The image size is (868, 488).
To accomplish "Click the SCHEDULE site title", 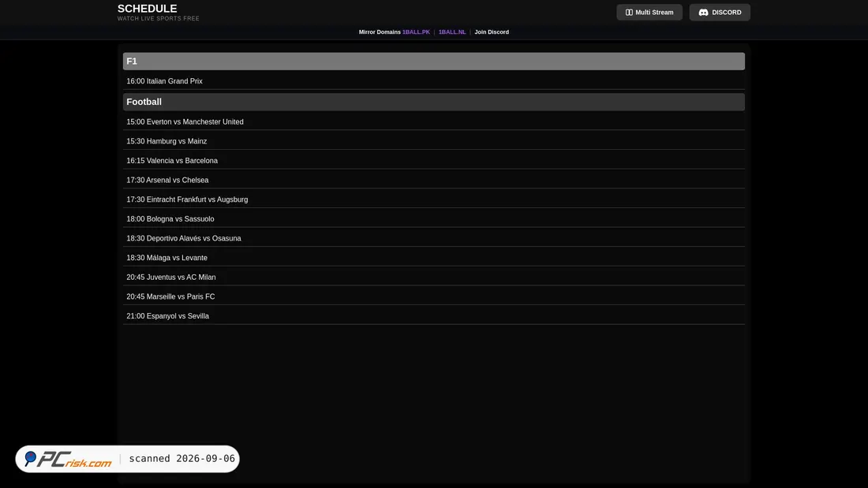I will [x=148, y=9].
